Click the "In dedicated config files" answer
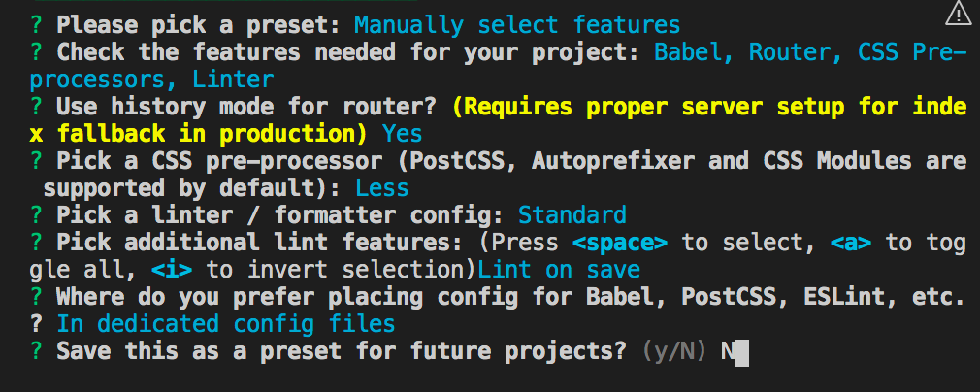 click(225, 324)
